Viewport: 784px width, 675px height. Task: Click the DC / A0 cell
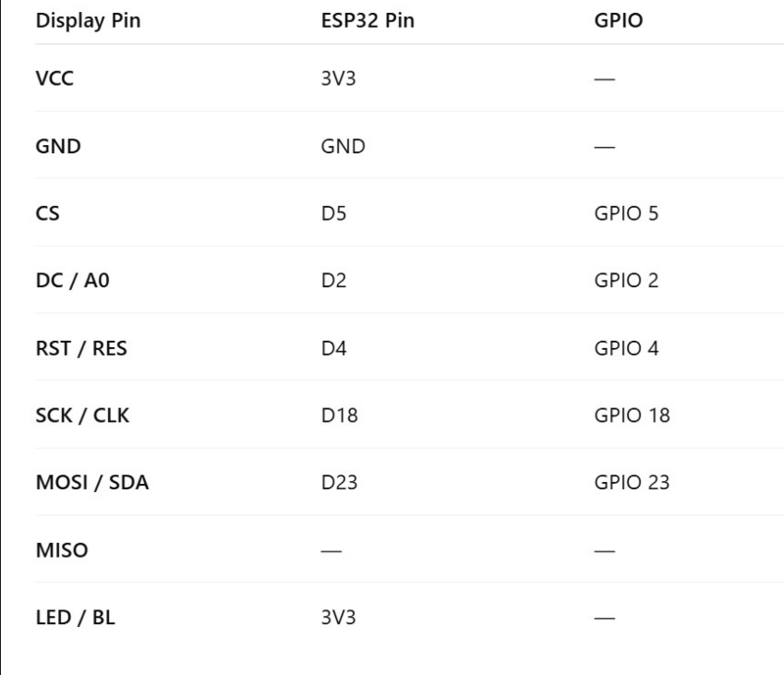[73, 281]
